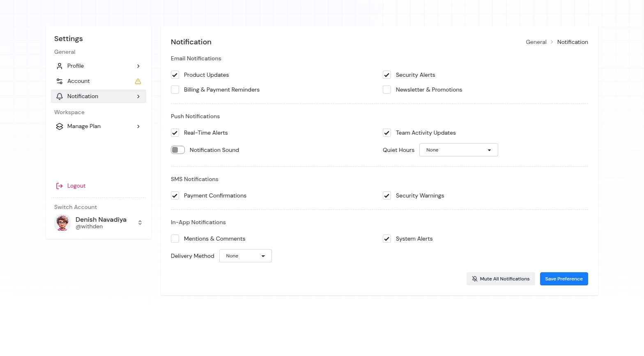The height and width of the screenshot is (356, 644).
Task: Click the Manage Plan layers icon
Action: 60,126
